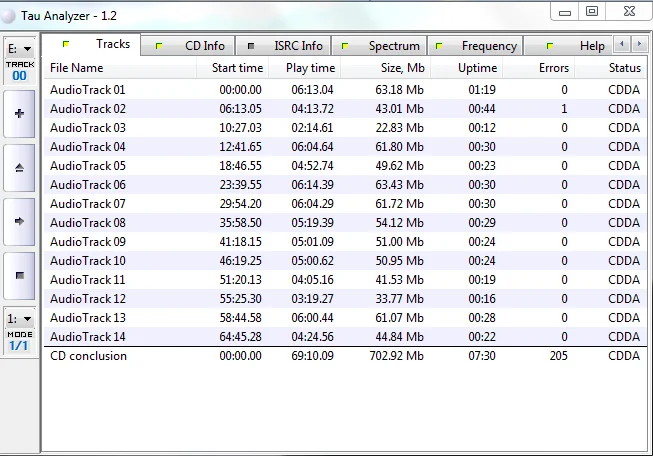Select AudioTrack 10 row
The width and height of the screenshot is (653, 456).
click(x=345, y=261)
